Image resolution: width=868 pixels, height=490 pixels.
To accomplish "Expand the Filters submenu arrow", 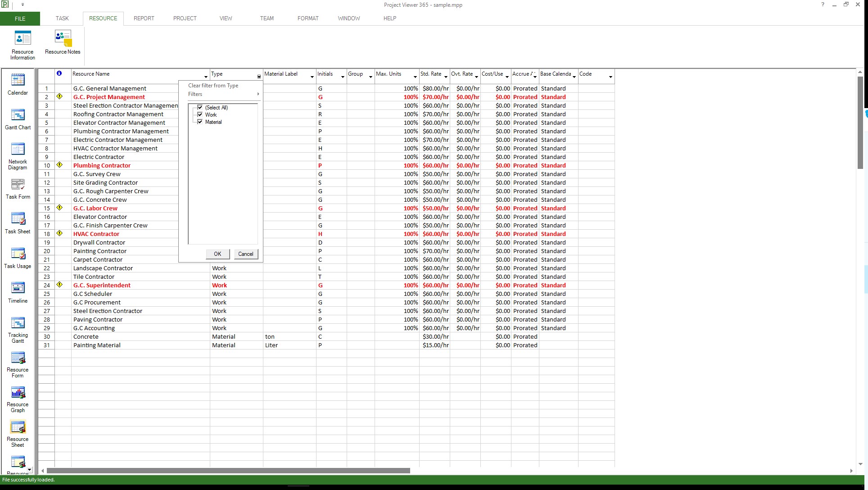I will tap(258, 94).
